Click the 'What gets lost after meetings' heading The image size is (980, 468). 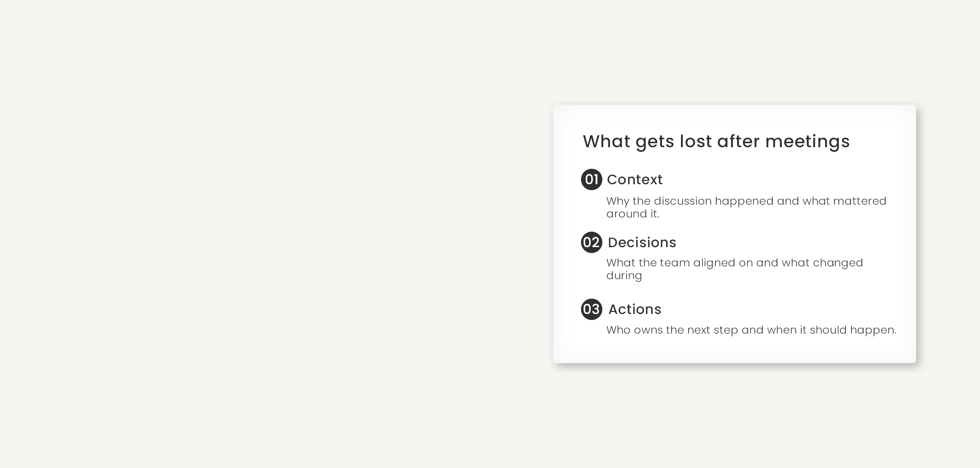coord(716,141)
